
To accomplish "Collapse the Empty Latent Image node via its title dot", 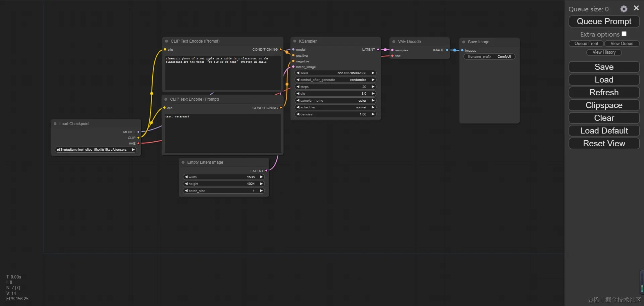I will (x=183, y=162).
